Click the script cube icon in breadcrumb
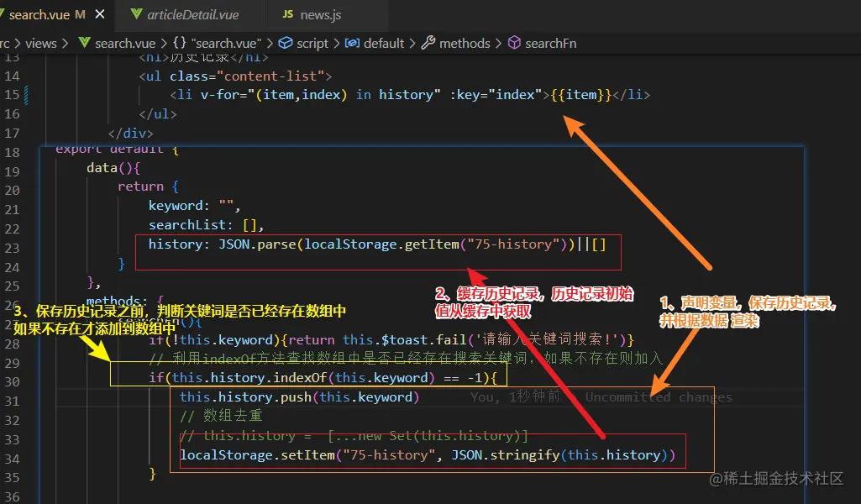861x504 pixels. pos(285,43)
